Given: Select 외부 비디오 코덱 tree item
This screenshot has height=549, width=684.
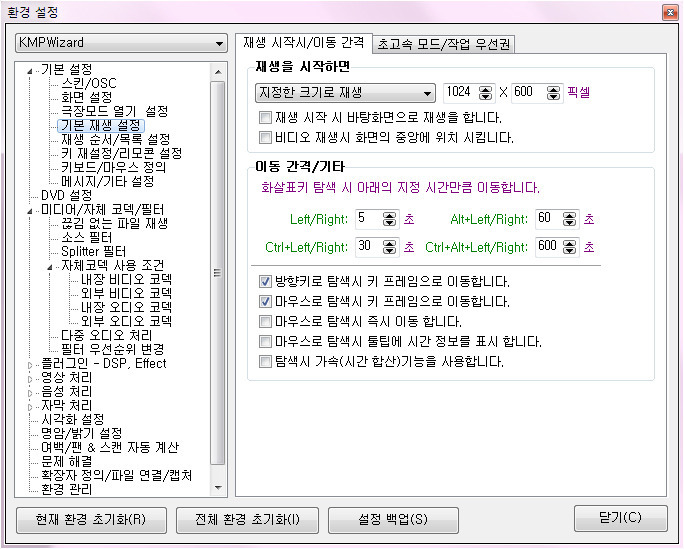Looking at the screenshot, I should pyautogui.click(x=127, y=293).
